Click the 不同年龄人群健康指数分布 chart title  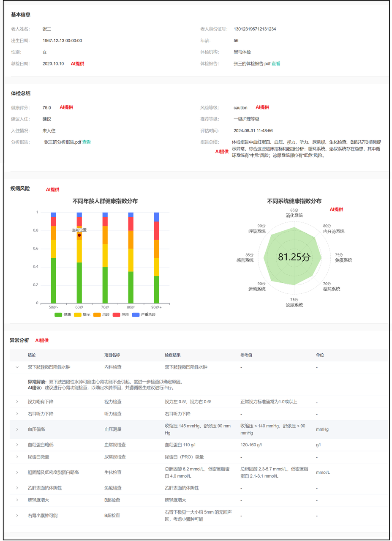pyautogui.click(x=105, y=201)
